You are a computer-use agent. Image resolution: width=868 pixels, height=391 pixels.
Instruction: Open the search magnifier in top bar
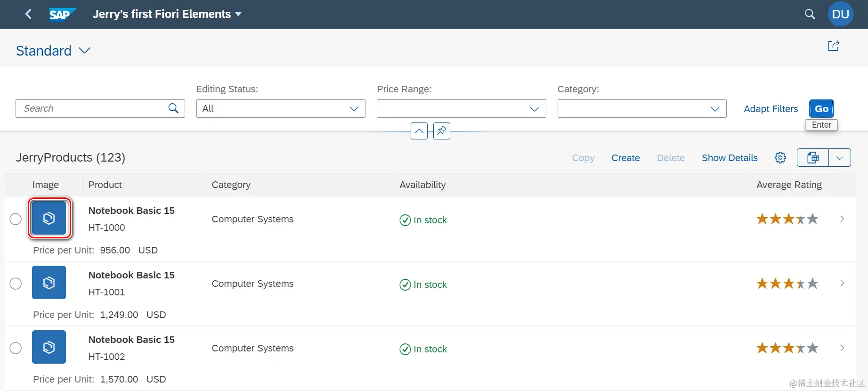810,14
